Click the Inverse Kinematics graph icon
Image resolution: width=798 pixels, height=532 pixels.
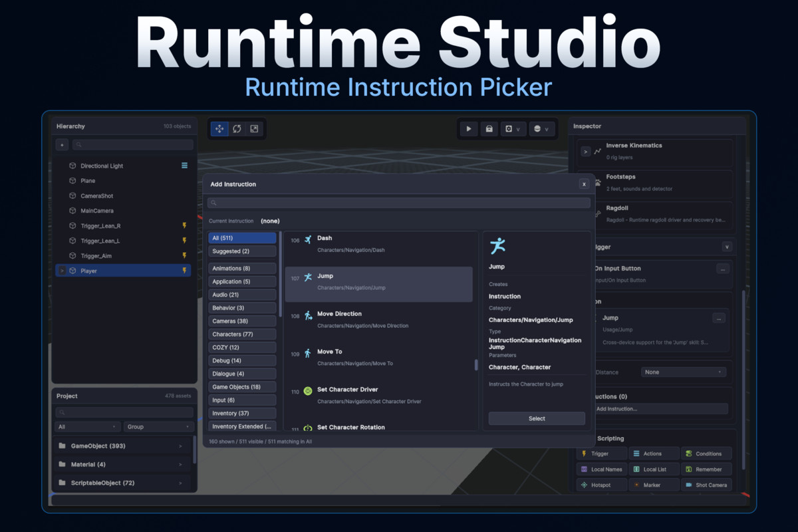pos(598,151)
